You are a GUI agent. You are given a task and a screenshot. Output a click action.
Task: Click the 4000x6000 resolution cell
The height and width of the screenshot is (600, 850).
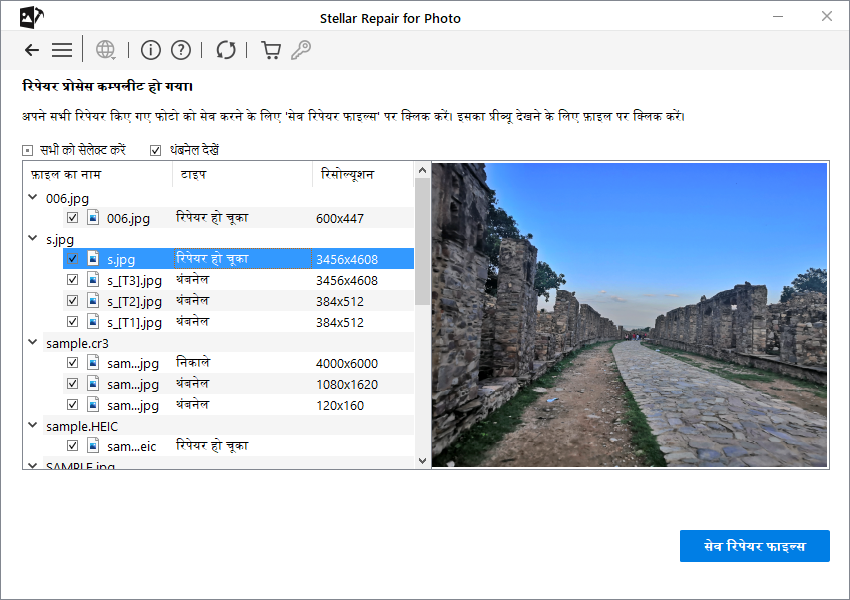(347, 364)
